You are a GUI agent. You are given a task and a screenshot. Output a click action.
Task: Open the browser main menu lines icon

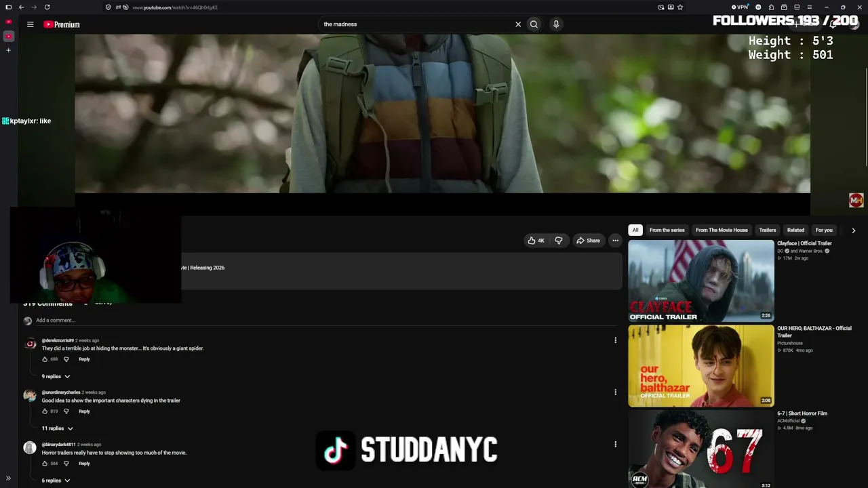tap(809, 7)
